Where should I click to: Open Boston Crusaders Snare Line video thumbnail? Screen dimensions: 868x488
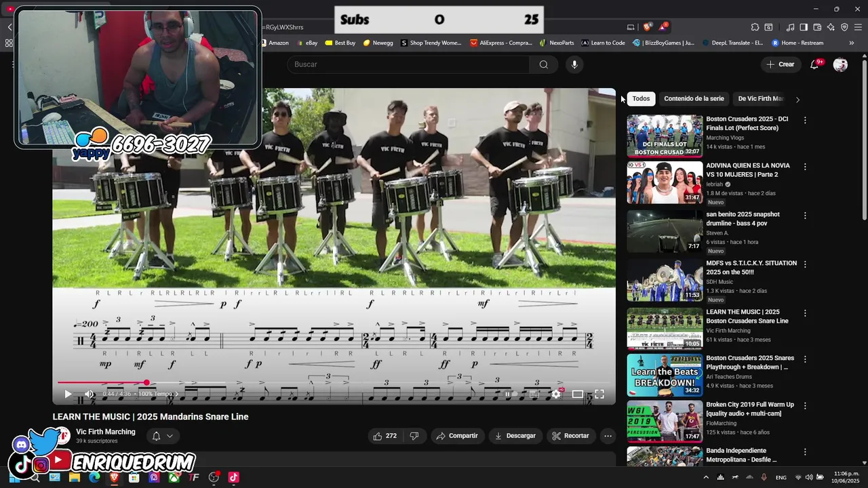coord(665,329)
